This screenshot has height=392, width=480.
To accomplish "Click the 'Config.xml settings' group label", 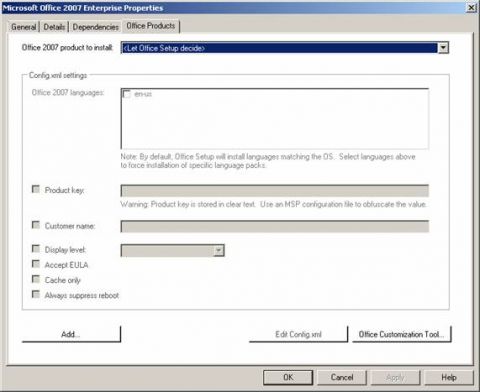I will (58, 75).
